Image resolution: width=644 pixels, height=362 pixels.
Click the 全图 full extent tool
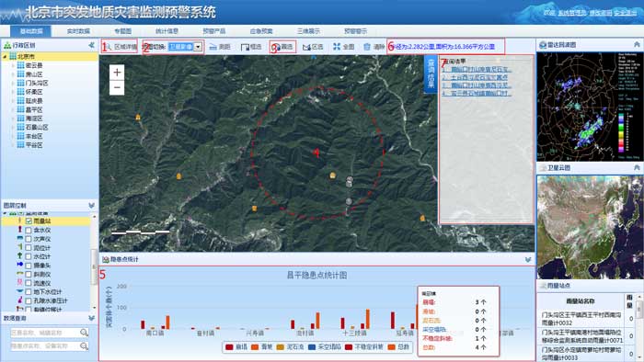point(344,47)
